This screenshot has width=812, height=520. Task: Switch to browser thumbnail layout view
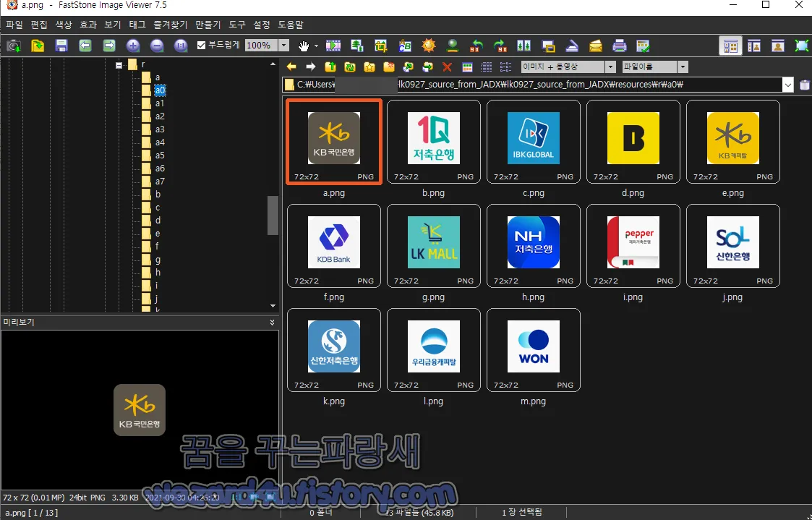[731, 46]
